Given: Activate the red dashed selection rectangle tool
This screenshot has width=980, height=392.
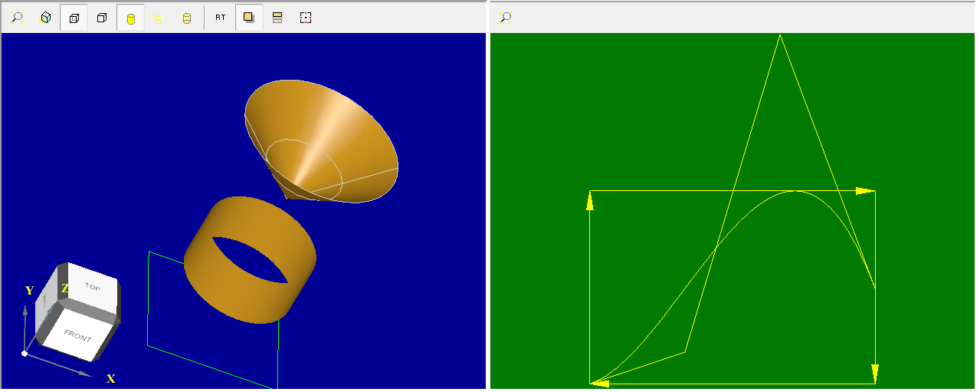Looking at the screenshot, I should click(x=306, y=18).
